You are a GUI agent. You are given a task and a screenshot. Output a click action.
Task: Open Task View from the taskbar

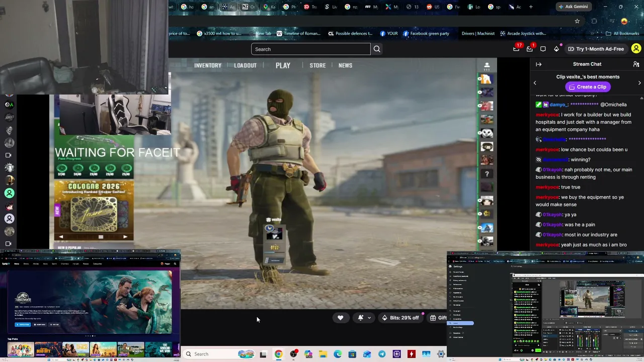click(263, 354)
